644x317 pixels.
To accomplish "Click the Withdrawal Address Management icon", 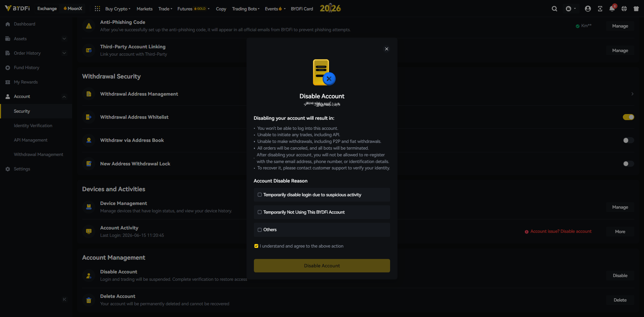I will tap(89, 94).
